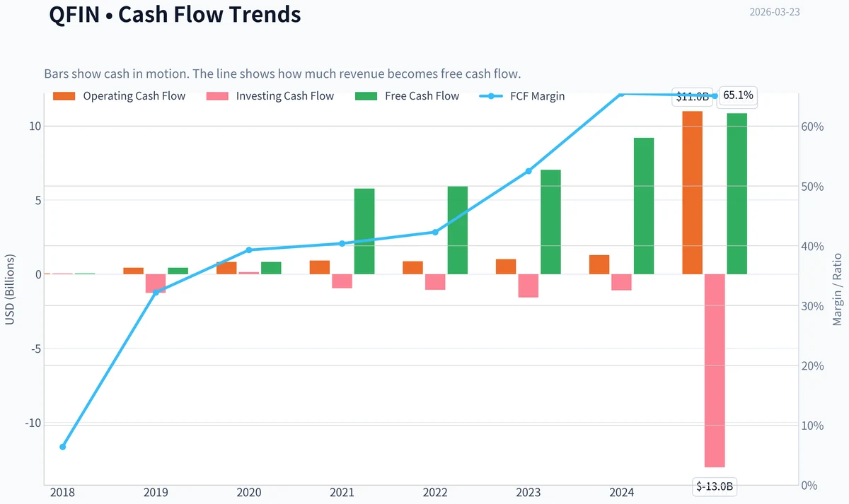Select the 2023 green free cash flow bar

[550, 222]
